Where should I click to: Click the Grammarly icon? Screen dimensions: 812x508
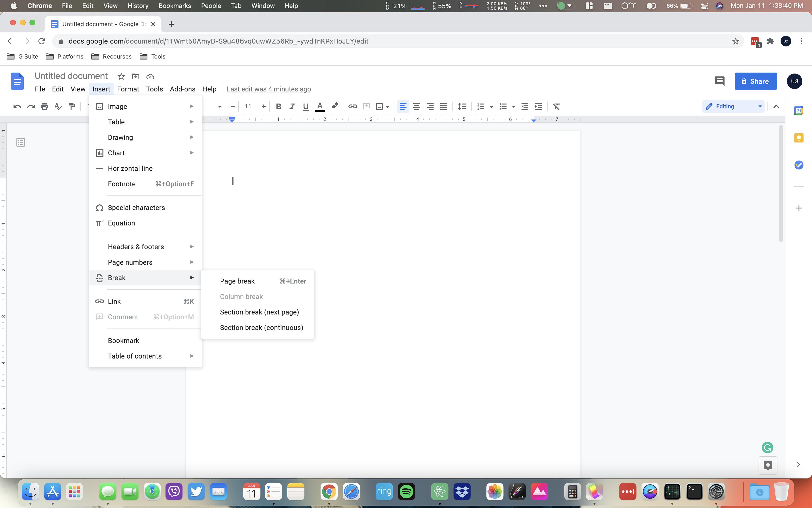point(768,448)
